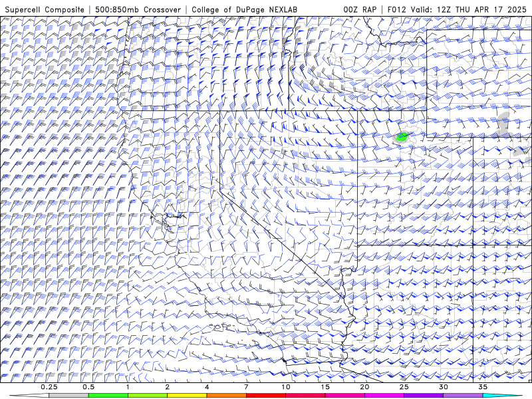Click the red legend color segment
This screenshot has width=532, height=399.
coord(265,396)
